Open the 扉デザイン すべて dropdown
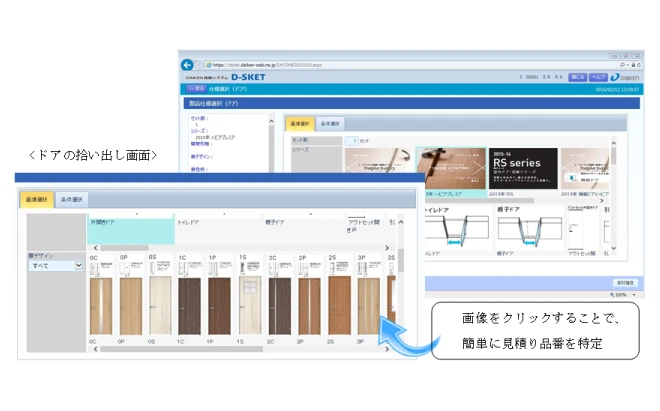660x411 pixels. tap(54, 267)
